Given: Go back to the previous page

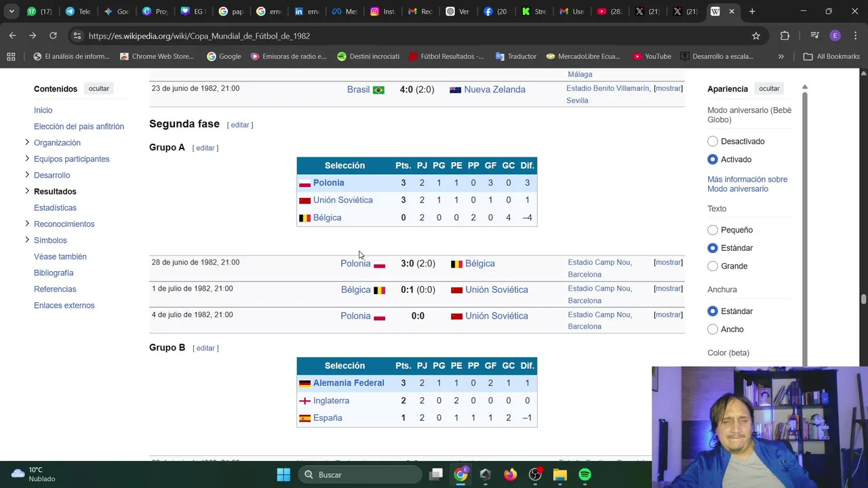Looking at the screenshot, I should [13, 35].
